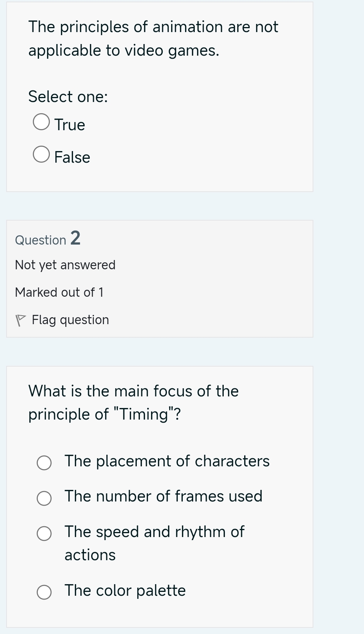This screenshot has width=364, height=634.
Task: Click the flag icon beside Flag question
Action: click(x=20, y=320)
